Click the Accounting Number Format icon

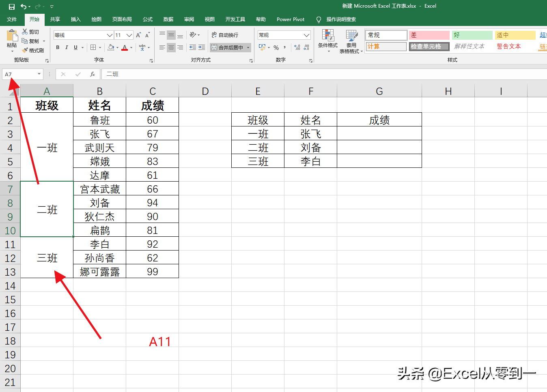click(x=262, y=47)
